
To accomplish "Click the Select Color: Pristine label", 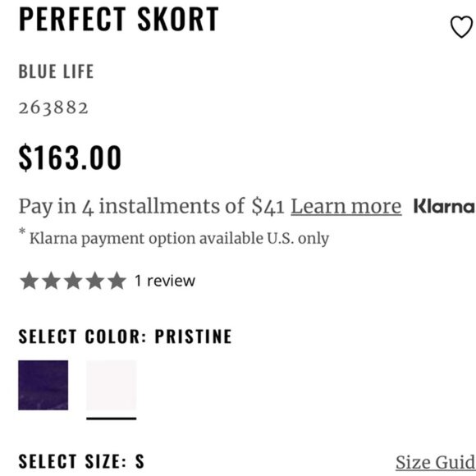I will click(x=125, y=336).
